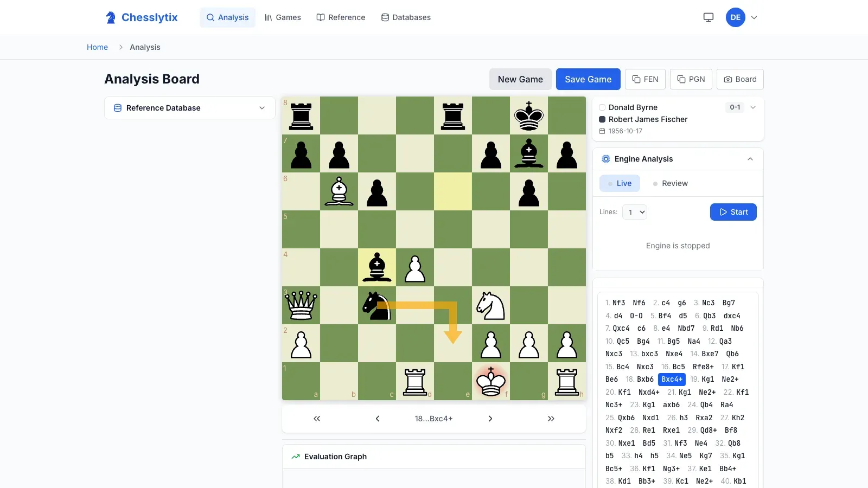This screenshot has height=488, width=868.
Task: Jump to move 19. Kg1
Action: pyautogui.click(x=708, y=380)
